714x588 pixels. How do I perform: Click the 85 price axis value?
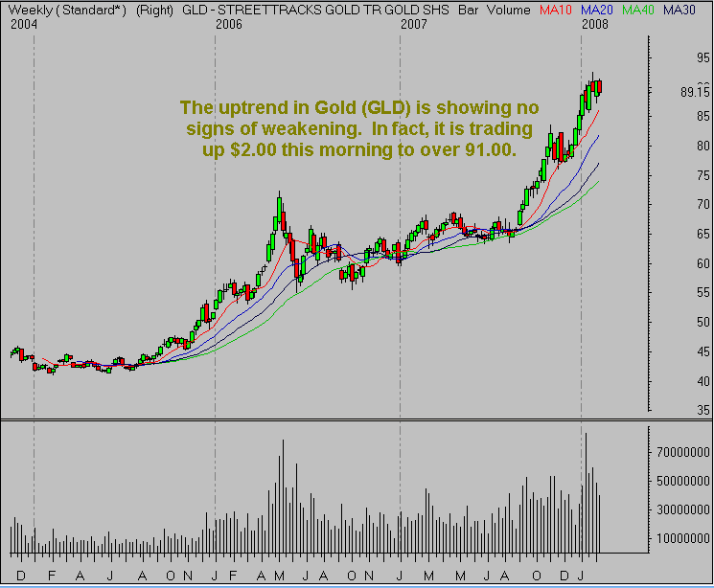[702, 117]
